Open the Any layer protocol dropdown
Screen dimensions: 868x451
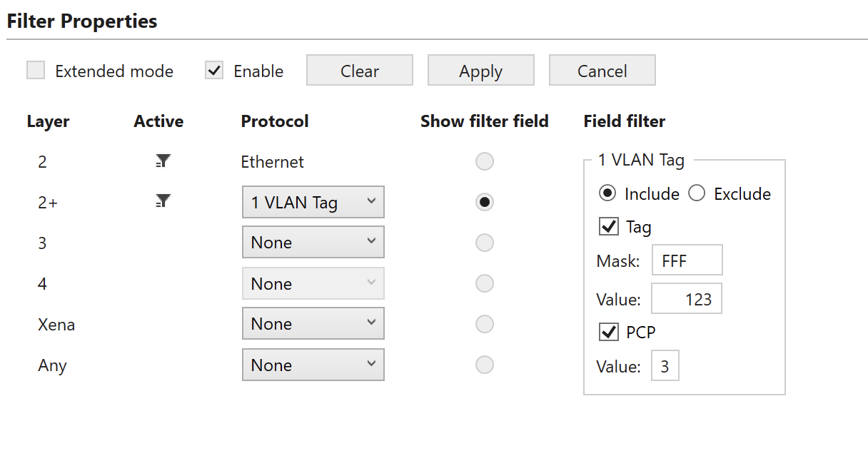pyautogui.click(x=313, y=365)
